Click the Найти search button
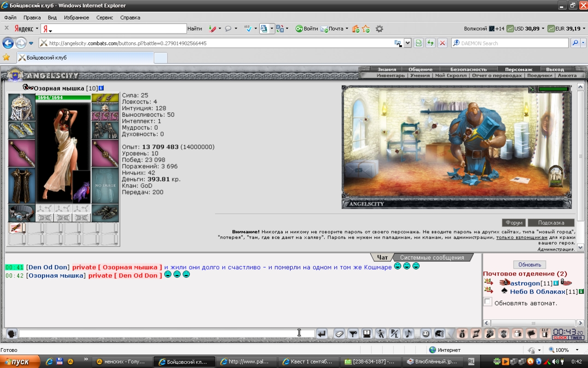588x368 pixels. [x=195, y=29]
